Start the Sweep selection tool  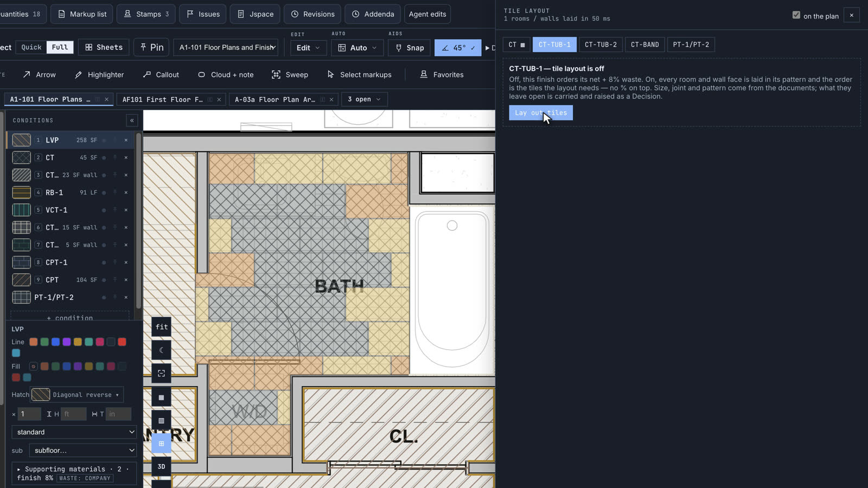coord(290,75)
